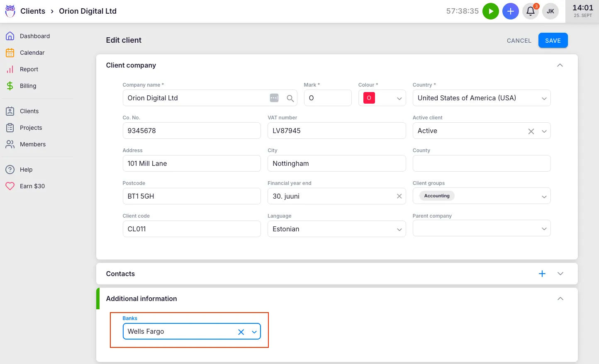The width and height of the screenshot is (599, 364).
Task: Add a new contact with the plus button
Action: click(542, 274)
